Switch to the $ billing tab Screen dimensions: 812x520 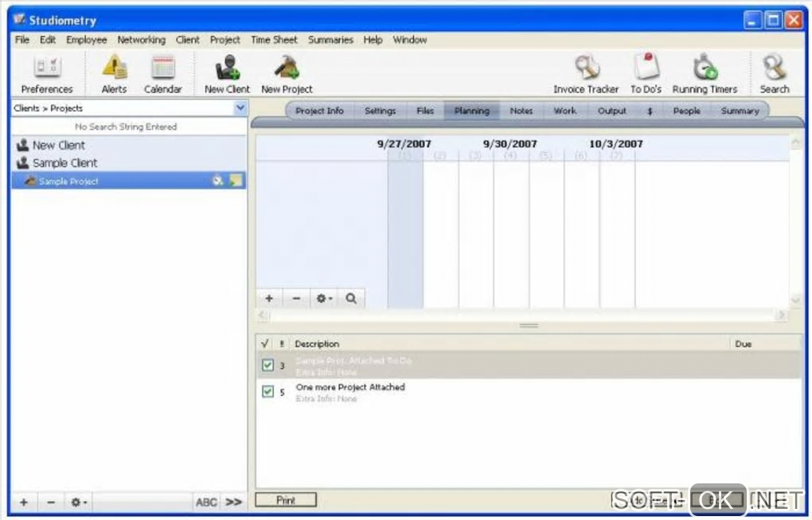tap(650, 111)
